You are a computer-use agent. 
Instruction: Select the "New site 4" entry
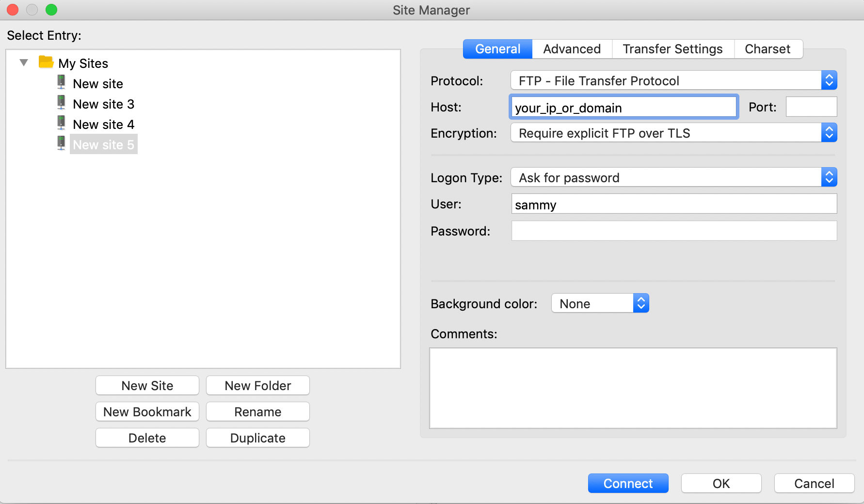click(104, 125)
